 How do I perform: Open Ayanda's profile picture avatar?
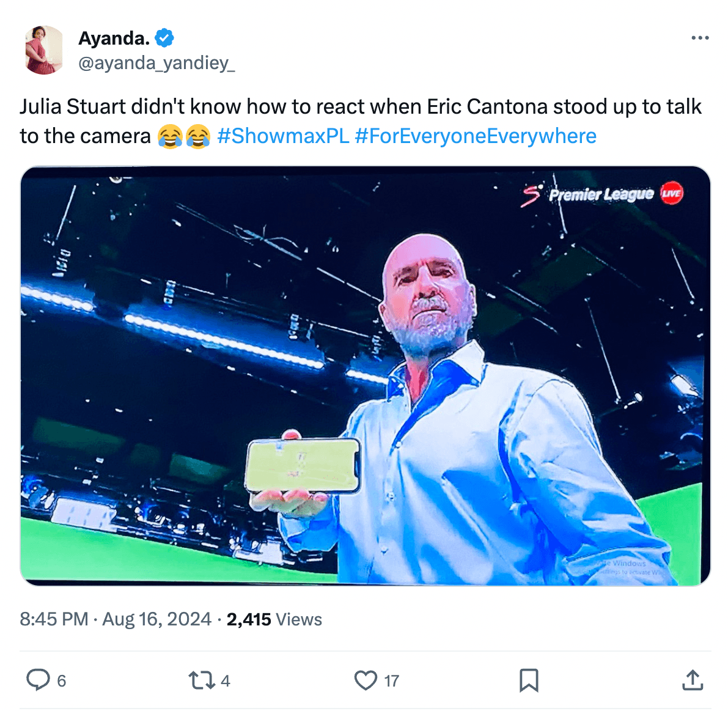coord(44,50)
